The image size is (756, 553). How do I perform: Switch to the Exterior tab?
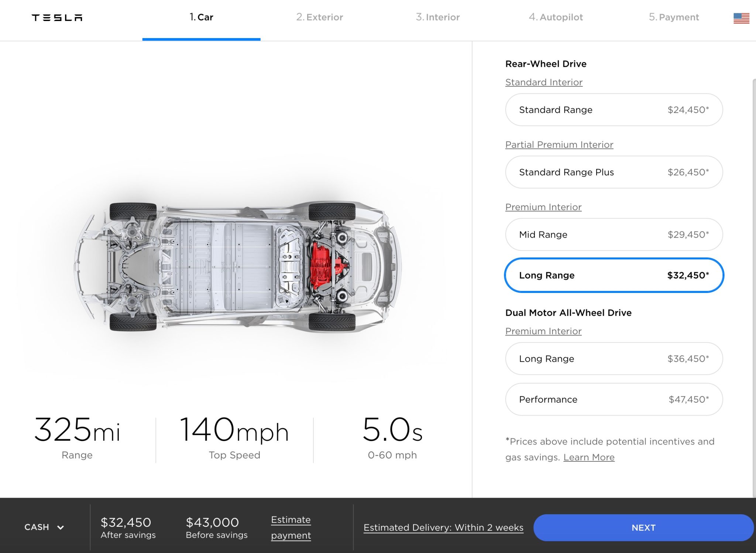(x=320, y=17)
